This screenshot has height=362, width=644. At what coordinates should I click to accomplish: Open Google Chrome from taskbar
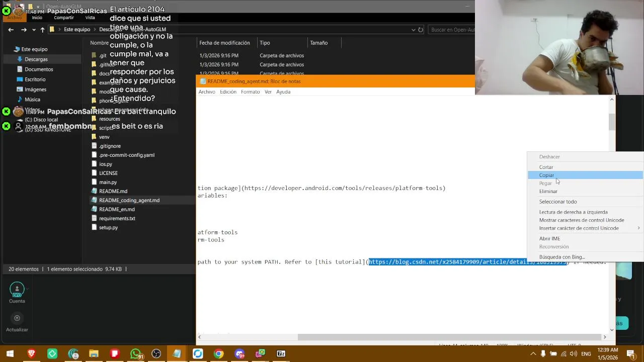click(218, 354)
